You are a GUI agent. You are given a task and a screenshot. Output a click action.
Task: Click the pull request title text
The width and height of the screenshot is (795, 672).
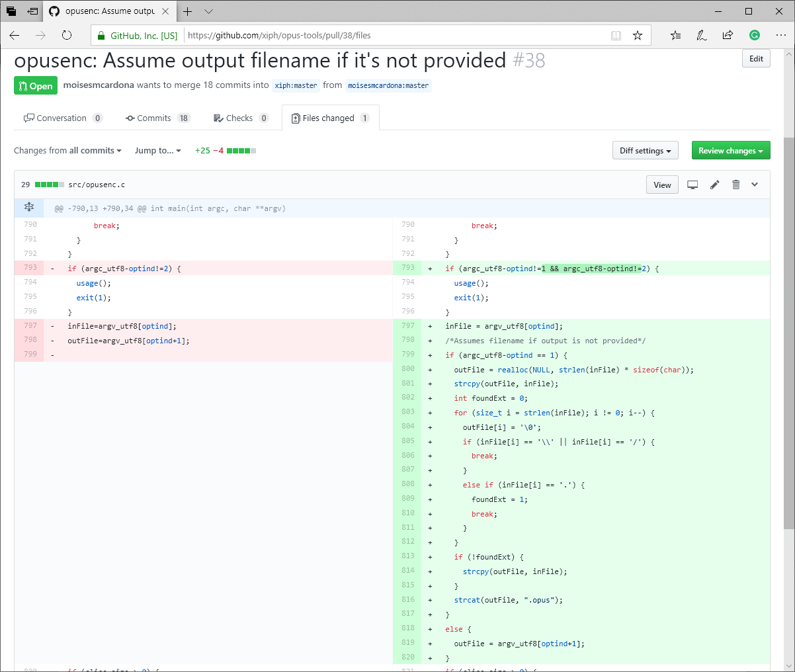[260, 60]
